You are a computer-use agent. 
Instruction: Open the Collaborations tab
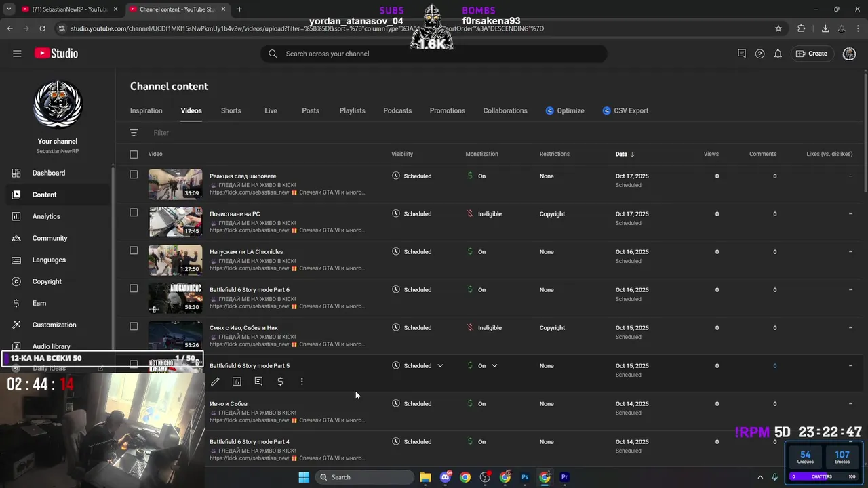coord(505,110)
